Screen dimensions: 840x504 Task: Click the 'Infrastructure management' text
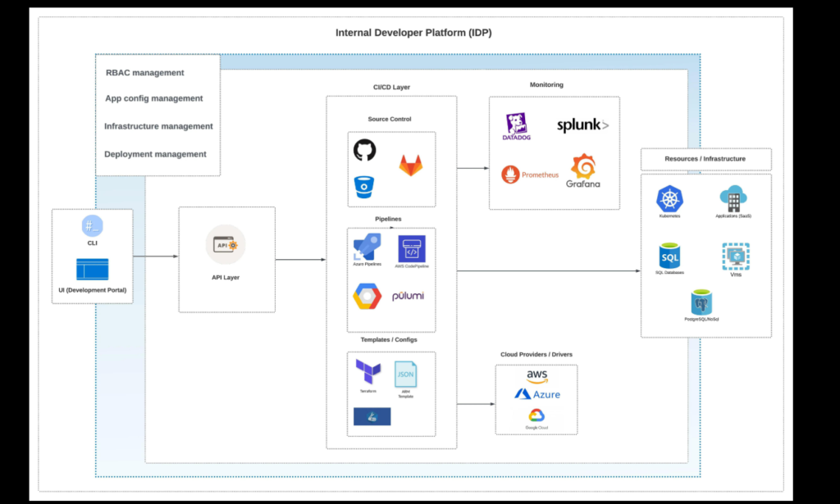pyautogui.click(x=158, y=126)
